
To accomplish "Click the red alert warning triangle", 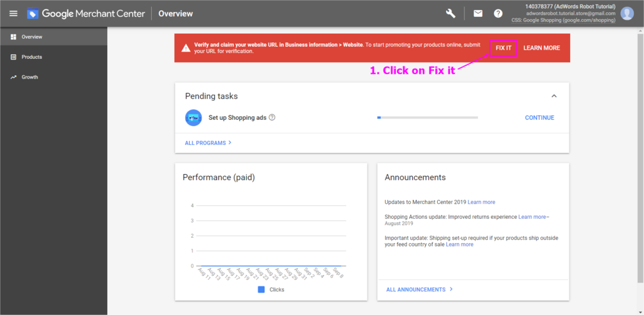I will (185, 48).
